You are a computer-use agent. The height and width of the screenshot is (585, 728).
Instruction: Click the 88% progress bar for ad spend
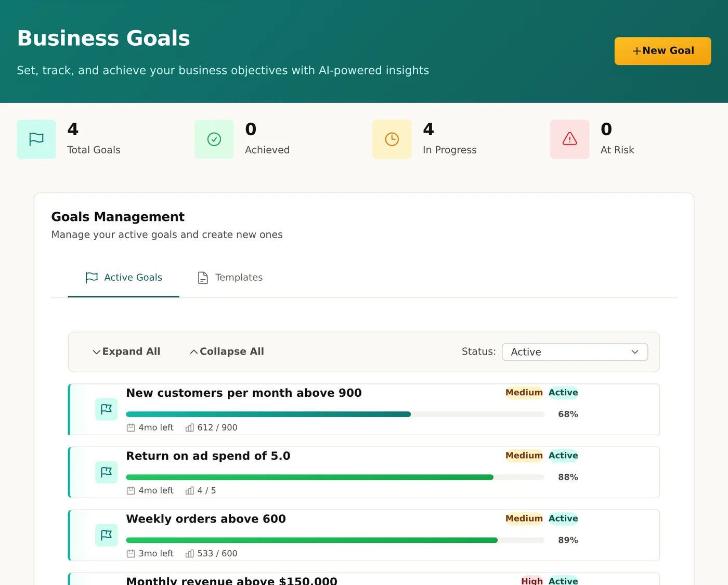tap(335, 477)
